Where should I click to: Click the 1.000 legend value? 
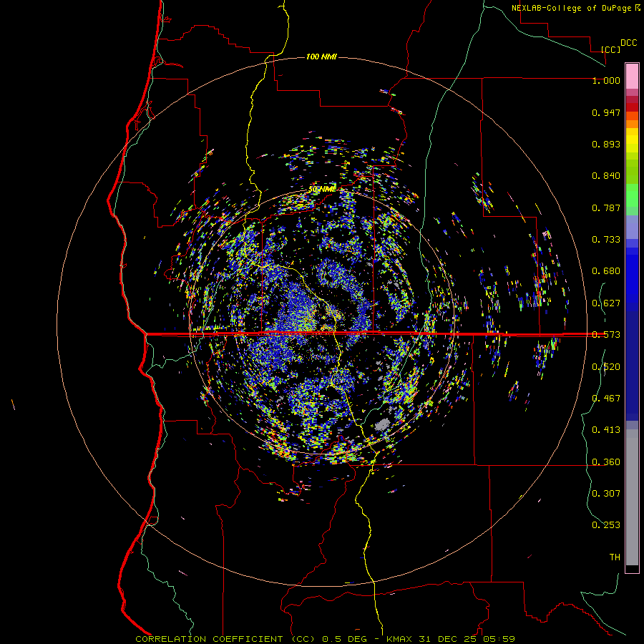(x=606, y=80)
